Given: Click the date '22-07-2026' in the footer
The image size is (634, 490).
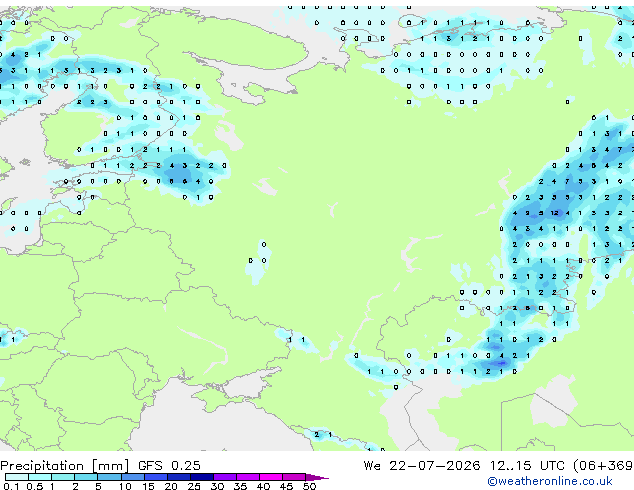Looking at the screenshot, I should (x=435, y=465).
